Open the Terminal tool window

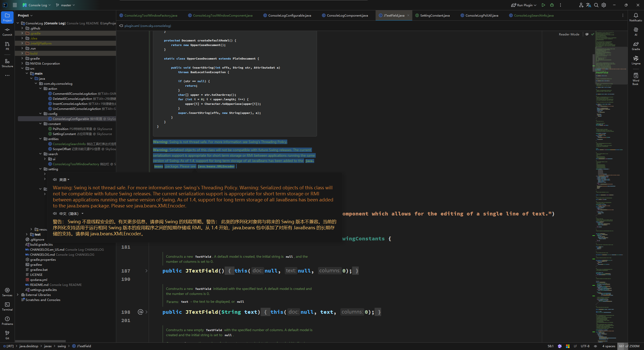[x=7, y=307]
